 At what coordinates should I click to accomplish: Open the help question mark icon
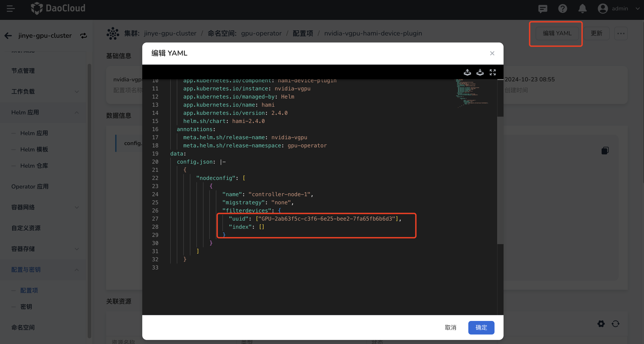(562, 9)
